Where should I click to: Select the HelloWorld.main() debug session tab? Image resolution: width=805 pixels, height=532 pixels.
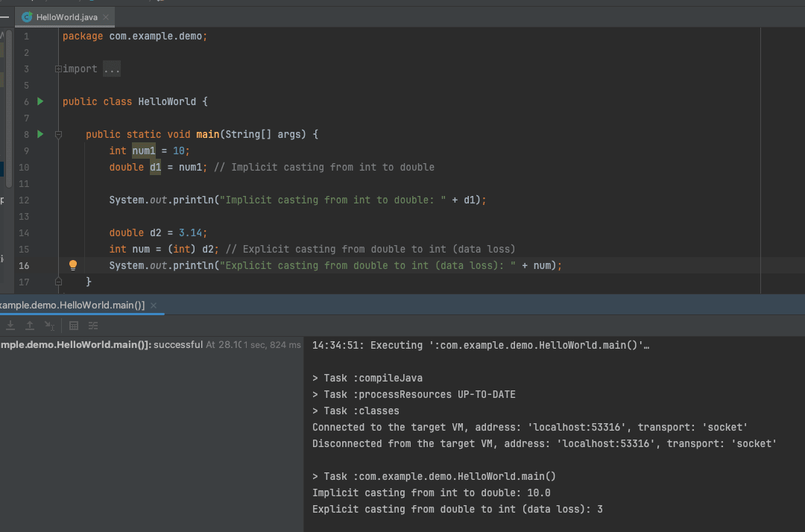coord(72,305)
